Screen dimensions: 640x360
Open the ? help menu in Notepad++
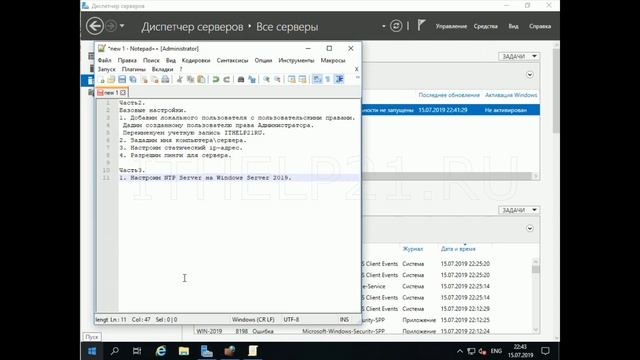pyautogui.click(x=181, y=69)
